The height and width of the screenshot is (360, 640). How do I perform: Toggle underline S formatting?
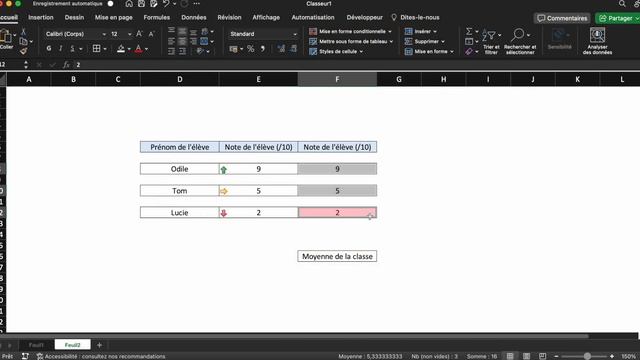[x=72, y=49]
